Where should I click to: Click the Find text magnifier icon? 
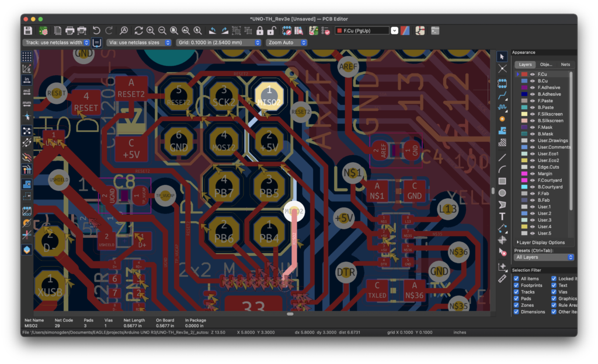pyautogui.click(x=124, y=31)
